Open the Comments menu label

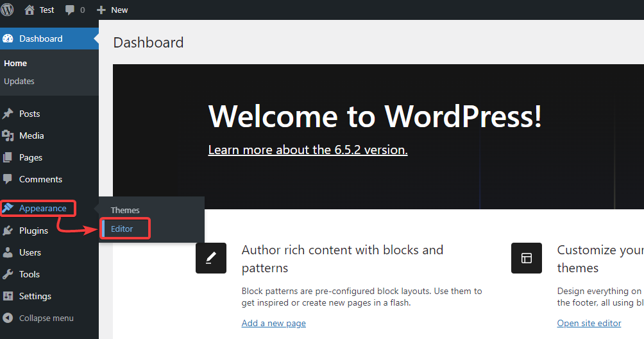[x=40, y=179]
